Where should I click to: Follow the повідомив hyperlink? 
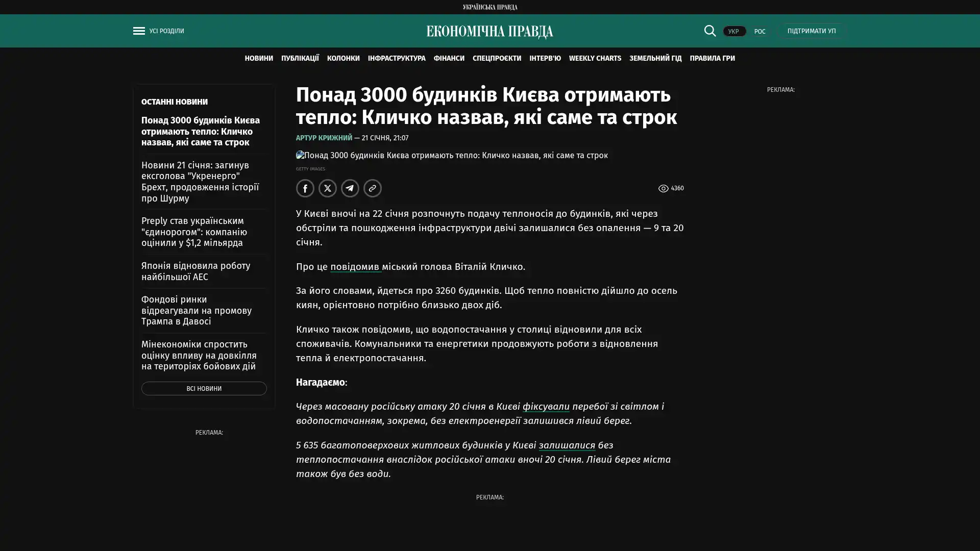355,267
